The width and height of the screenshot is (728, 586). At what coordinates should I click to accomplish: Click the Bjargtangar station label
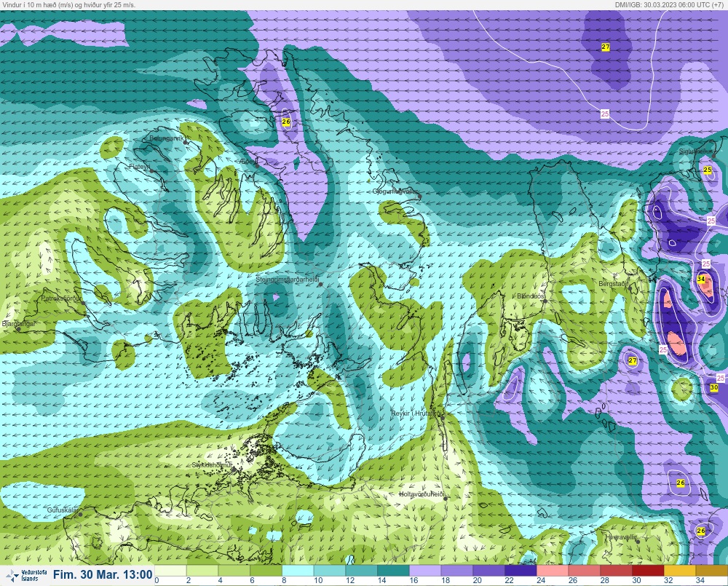click(19, 324)
